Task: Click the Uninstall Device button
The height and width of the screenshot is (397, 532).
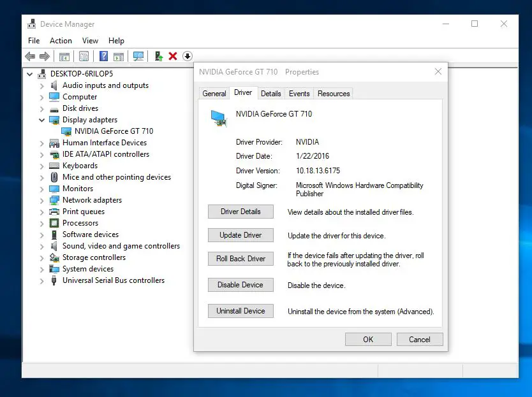Action: coord(240,311)
